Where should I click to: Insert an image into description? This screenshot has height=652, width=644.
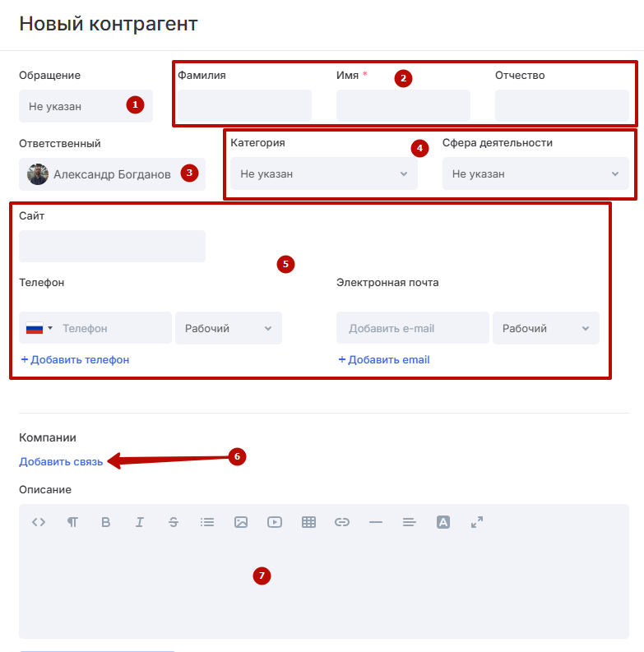tap(241, 522)
